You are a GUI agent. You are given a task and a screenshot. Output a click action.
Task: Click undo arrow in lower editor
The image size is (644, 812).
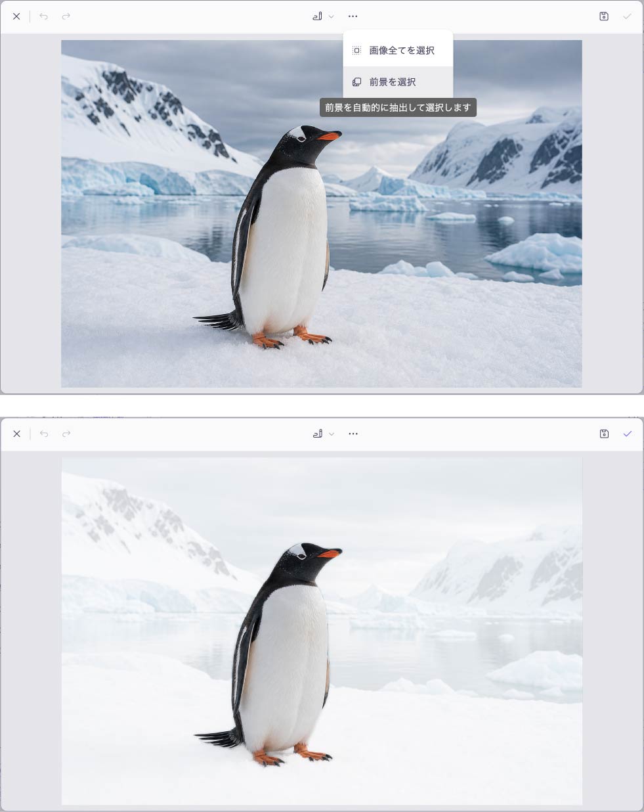tap(44, 434)
